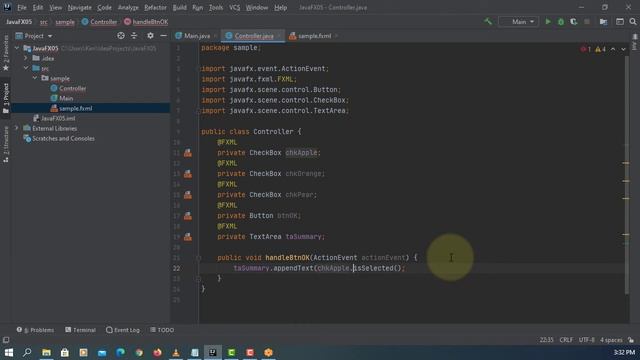Open the Windows Start menu
Viewport: 640px width, 360px height.
click(8, 352)
